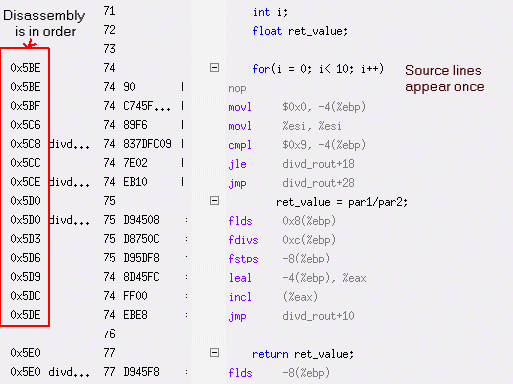Select opcode bytes D945F8
513x384 pixels.
click(x=141, y=372)
